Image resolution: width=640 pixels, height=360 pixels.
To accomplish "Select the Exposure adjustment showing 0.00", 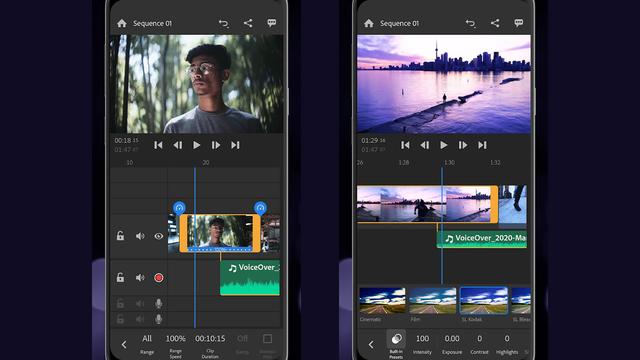I will coord(452,344).
